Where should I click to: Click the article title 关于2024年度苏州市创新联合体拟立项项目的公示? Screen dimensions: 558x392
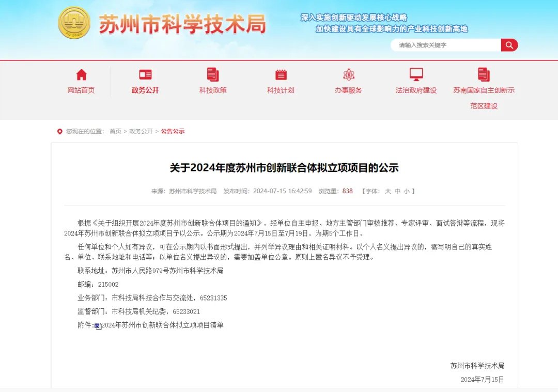(x=284, y=167)
